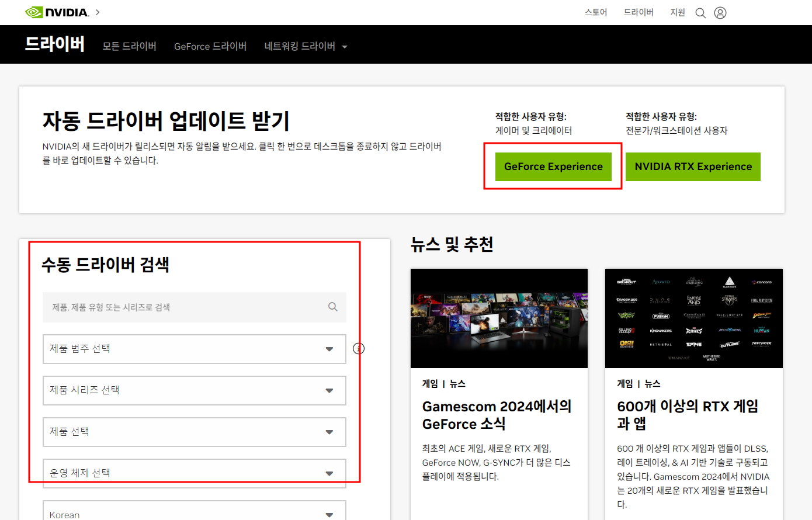Click the NVIDIA RTX Experience button
The image size is (812, 520).
tap(693, 167)
